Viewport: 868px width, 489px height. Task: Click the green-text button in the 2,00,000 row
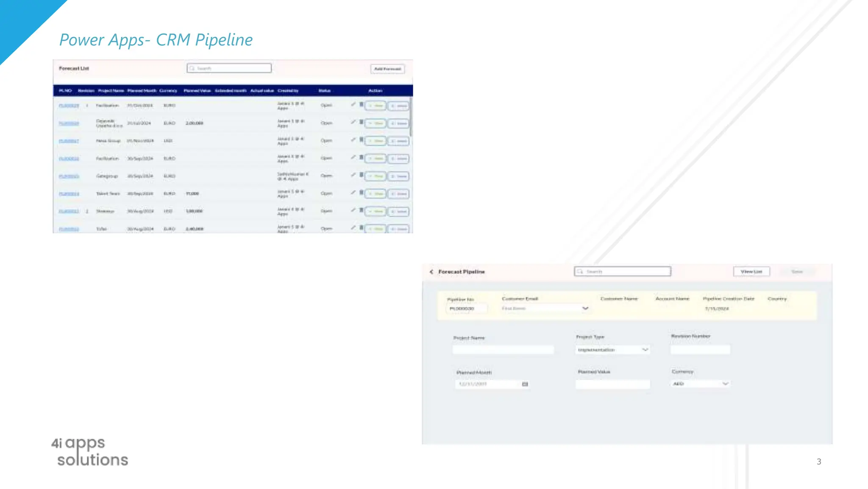coord(376,123)
